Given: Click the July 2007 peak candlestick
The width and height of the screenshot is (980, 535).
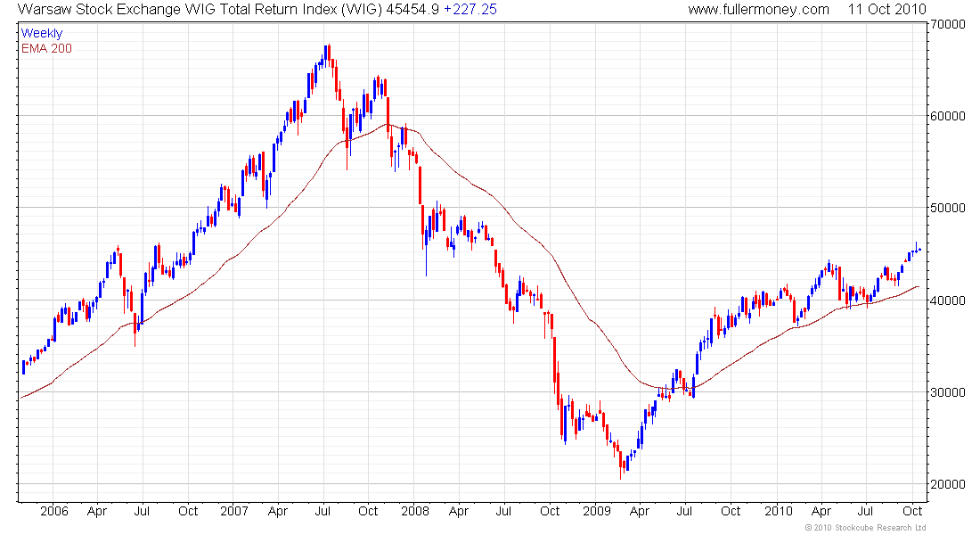Looking at the screenshot, I should click(328, 53).
